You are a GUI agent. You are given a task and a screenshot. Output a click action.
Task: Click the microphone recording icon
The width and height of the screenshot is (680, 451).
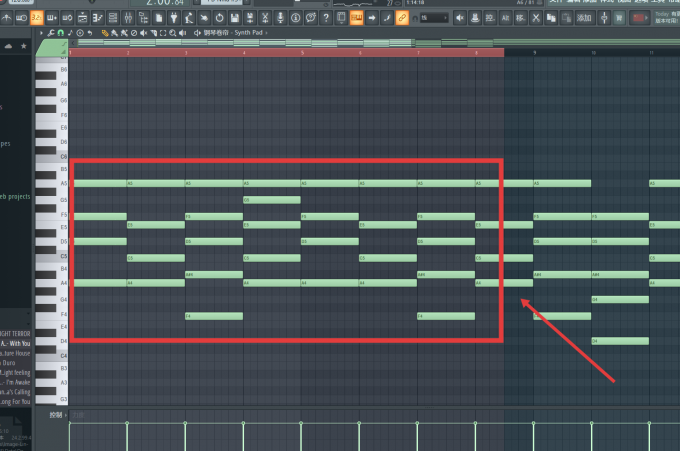(281, 18)
